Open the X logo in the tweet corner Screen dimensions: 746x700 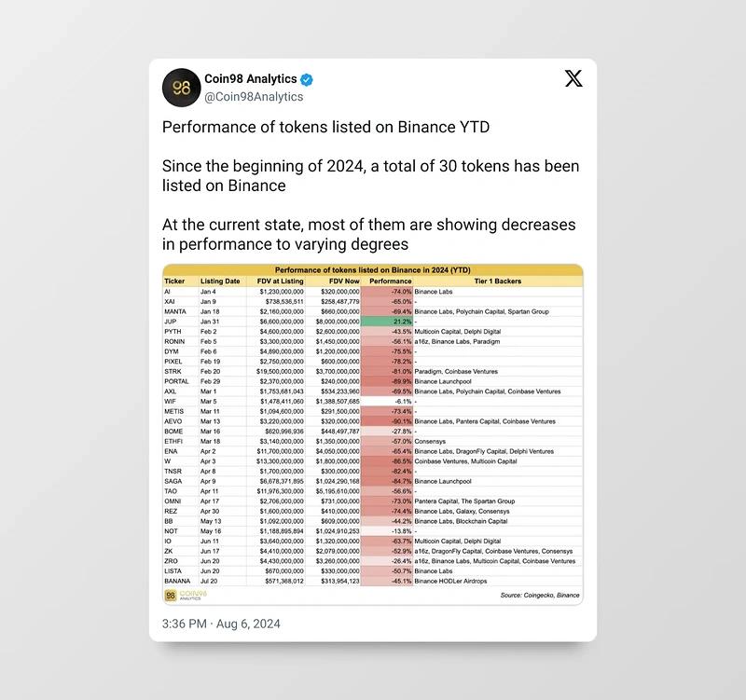[573, 78]
